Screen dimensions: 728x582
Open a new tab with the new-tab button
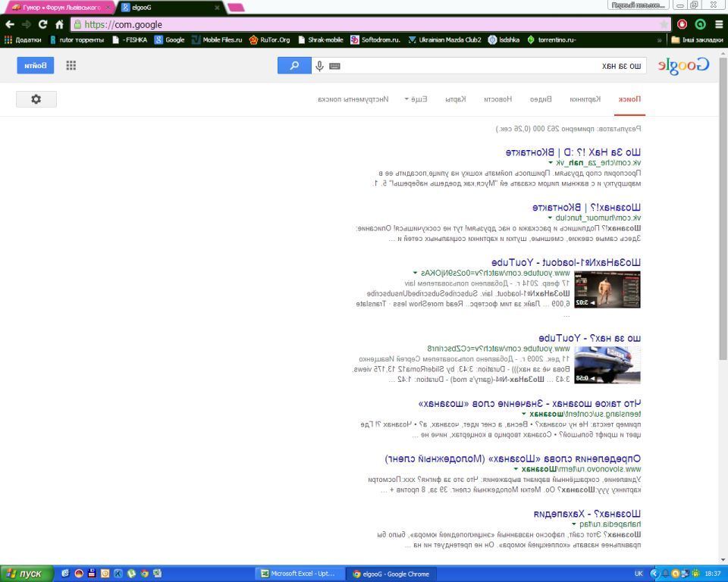(236, 8)
